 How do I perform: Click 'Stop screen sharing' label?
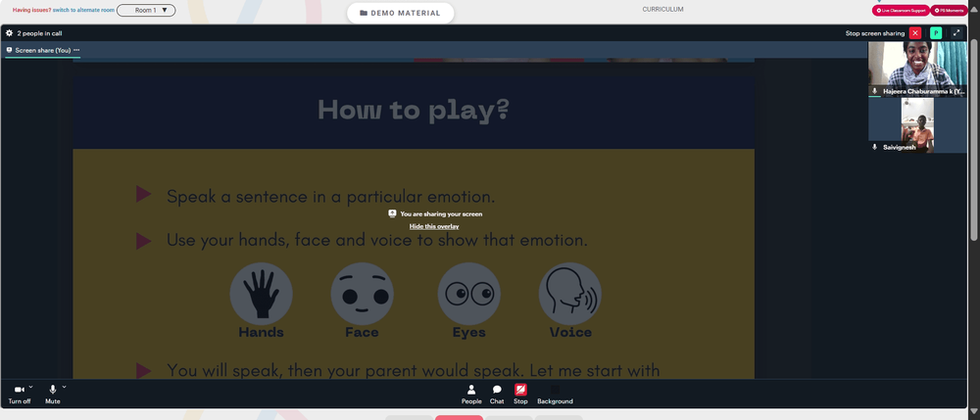875,33
